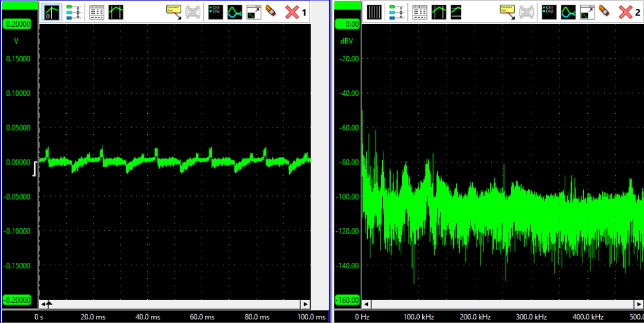Open the measurement table icon in graph 1
The image size is (644, 323).
click(x=97, y=13)
